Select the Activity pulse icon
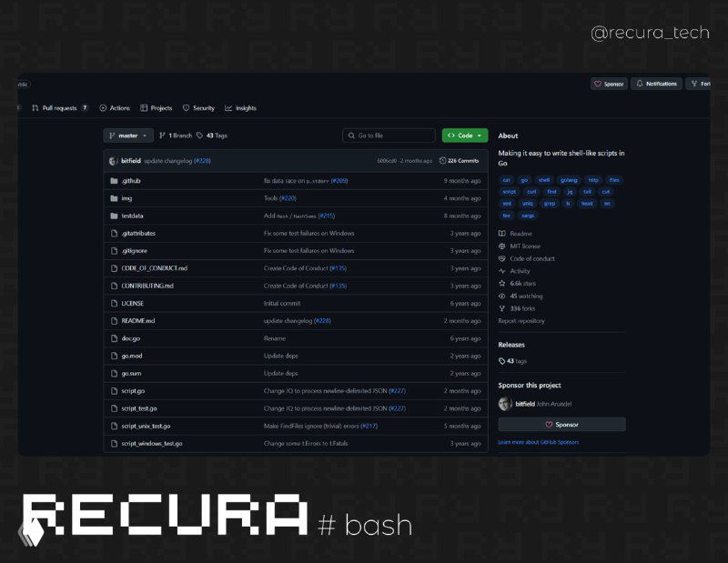The image size is (728, 563). point(503,271)
